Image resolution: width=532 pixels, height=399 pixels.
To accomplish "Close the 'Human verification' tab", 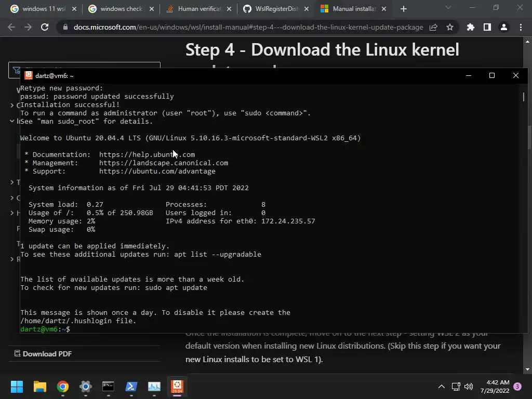I will tap(229, 9).
